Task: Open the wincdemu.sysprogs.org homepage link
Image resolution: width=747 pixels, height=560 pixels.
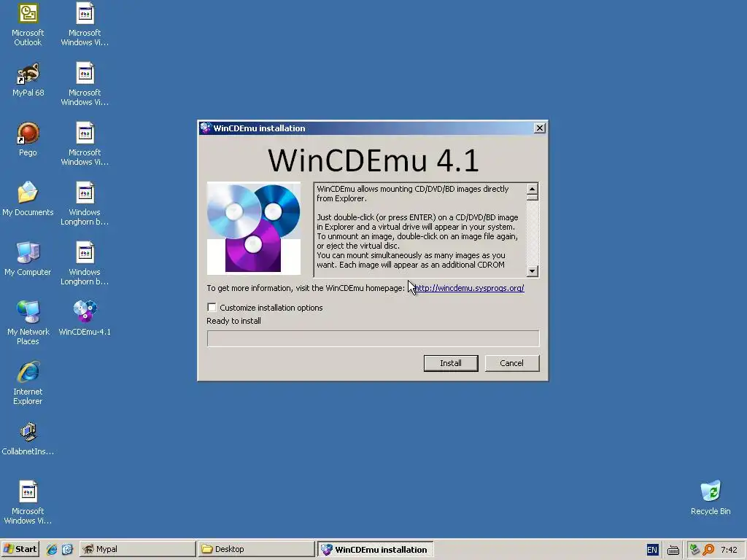Action: [x=469, y=288]
